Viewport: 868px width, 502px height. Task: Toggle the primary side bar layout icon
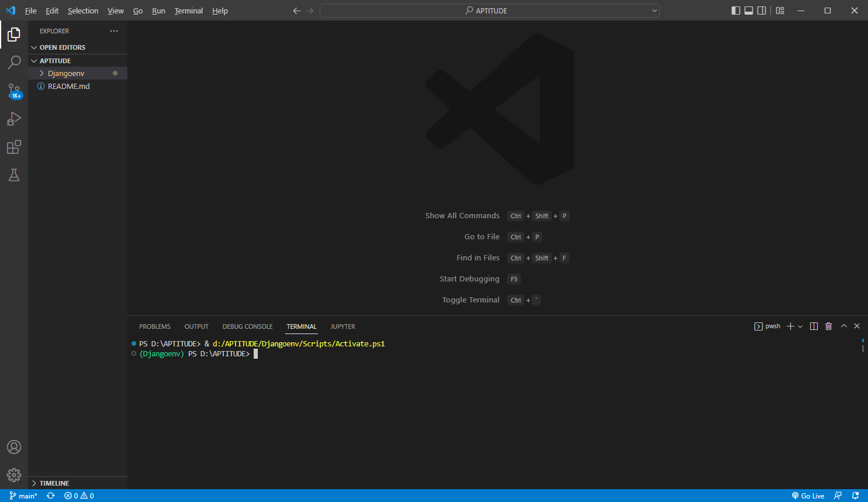click(736, 11)
